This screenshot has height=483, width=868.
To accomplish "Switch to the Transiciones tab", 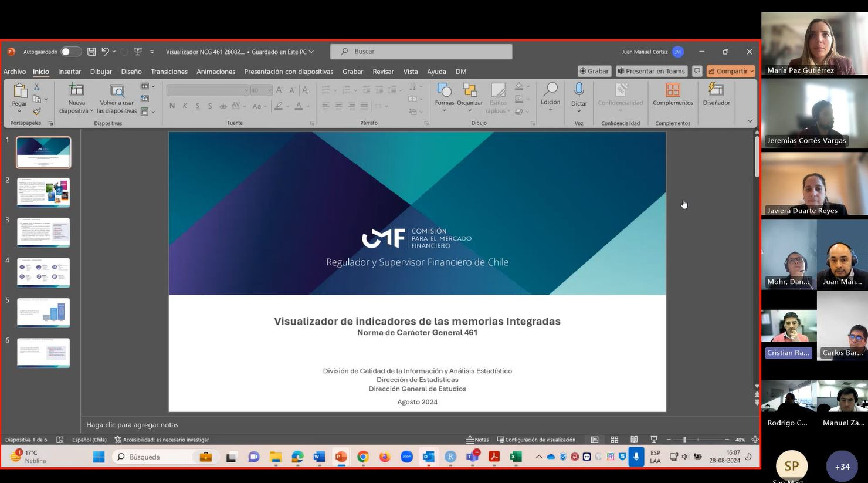I will pos(169,72).
